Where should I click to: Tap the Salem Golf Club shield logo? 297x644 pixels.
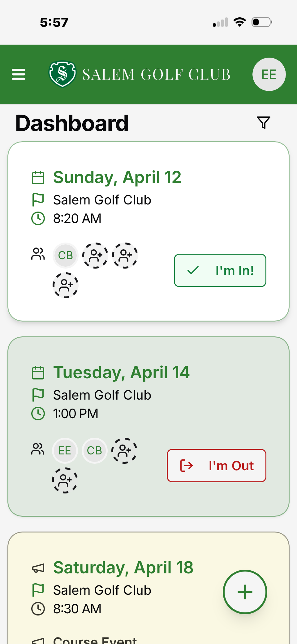[62, 74]
